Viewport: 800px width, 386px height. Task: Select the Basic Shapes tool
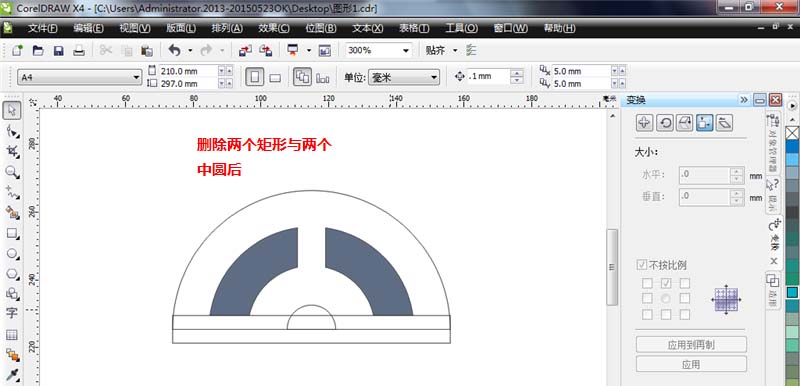[13, 293]
